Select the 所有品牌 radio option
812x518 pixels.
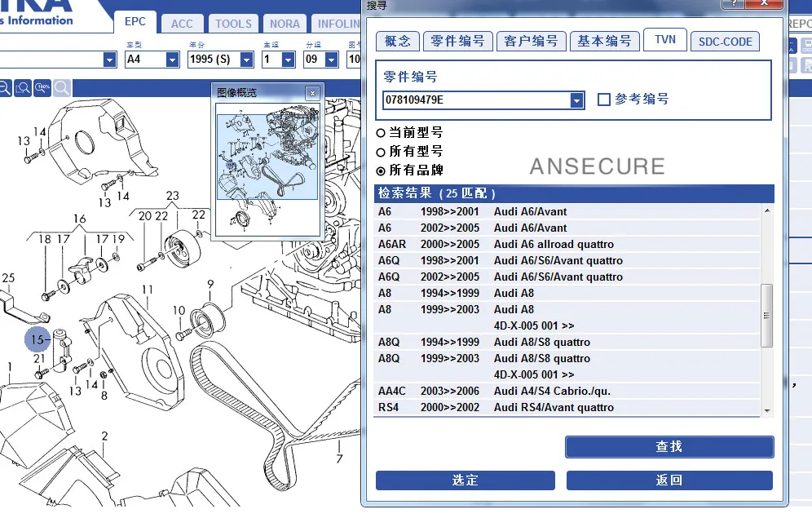pyautogui.click(x=381, y=171)
